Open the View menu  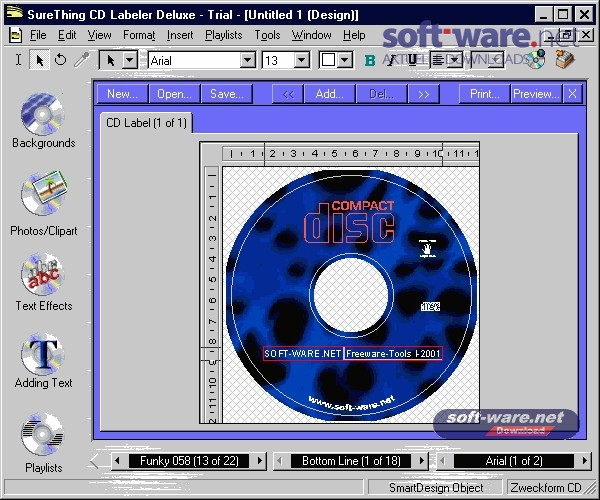tap(99, 35)
